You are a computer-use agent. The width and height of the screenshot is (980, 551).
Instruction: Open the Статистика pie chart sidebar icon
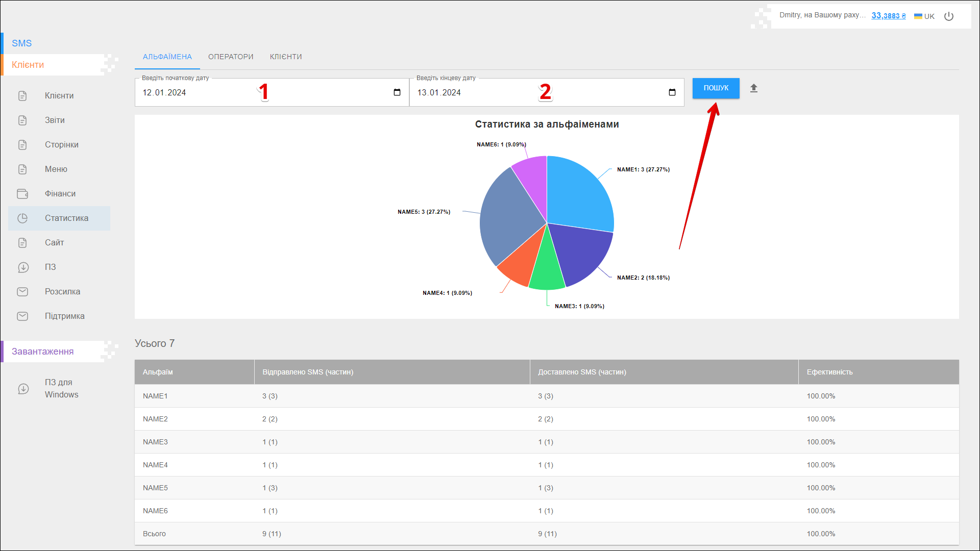coord(22,218)
